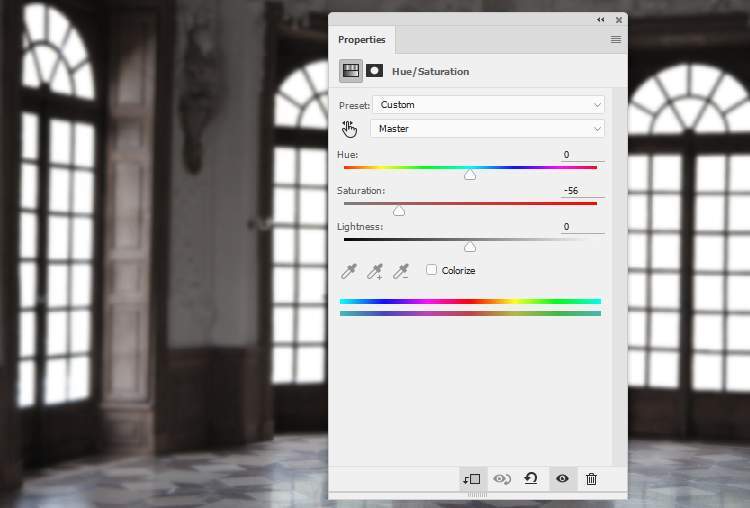This screenshot has width=750, height=508.
Task: Click the lower desaturated color bar
Action: [x=470, y=314]
